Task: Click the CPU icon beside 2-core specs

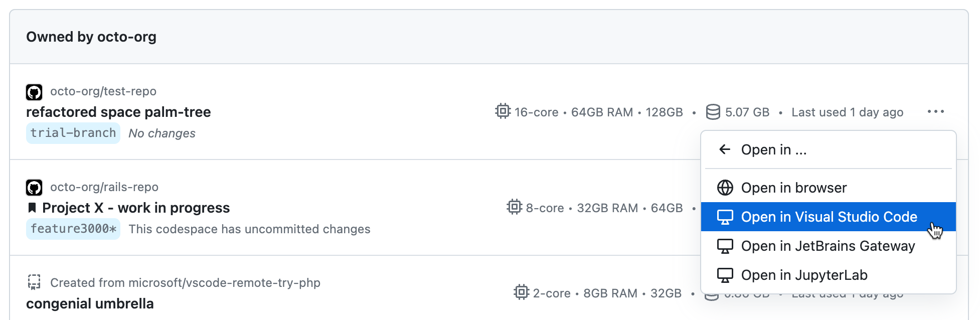Action: pos(522,293)
